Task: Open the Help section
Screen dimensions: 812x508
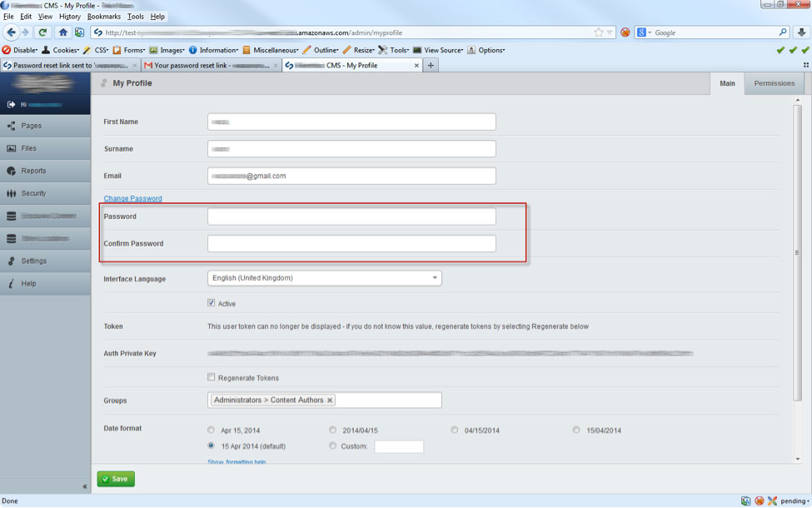Action: (x=33, y=282)
